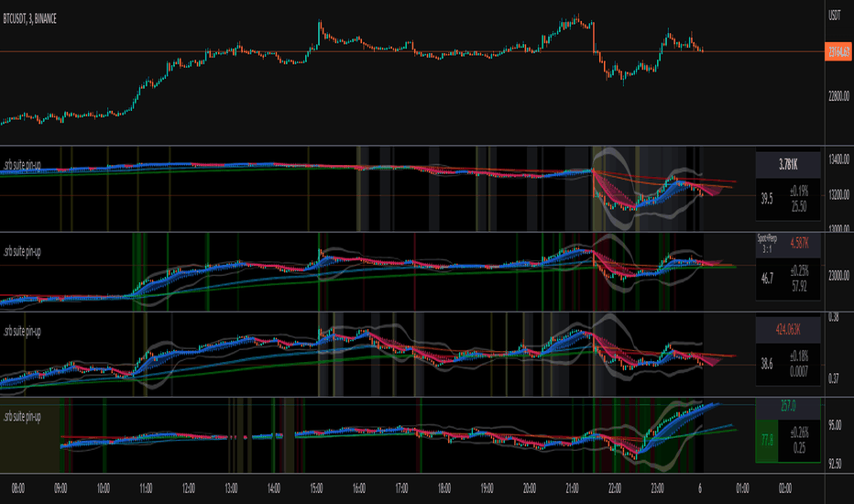The image size is (854, 504).
Task: Click the 0.37 axis label
Action: tap(833, 378)
